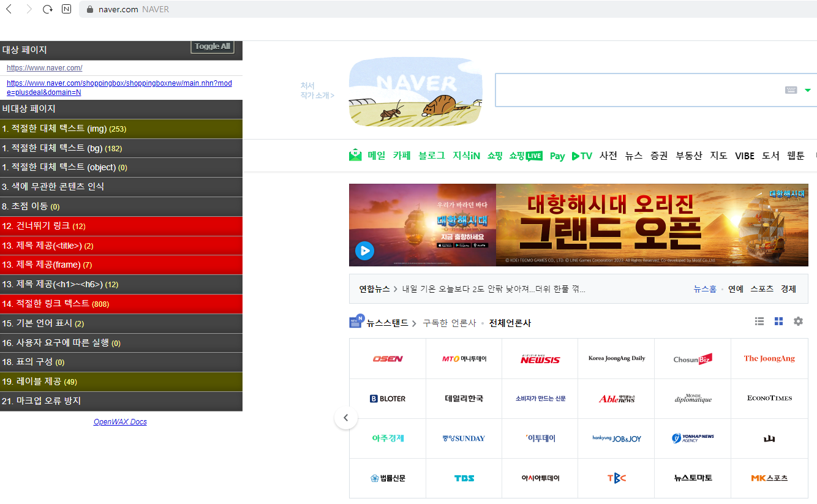Viewport: 817px width, 504px height.
Task: Open the BLOTER press logo
Action: [388, 399]
